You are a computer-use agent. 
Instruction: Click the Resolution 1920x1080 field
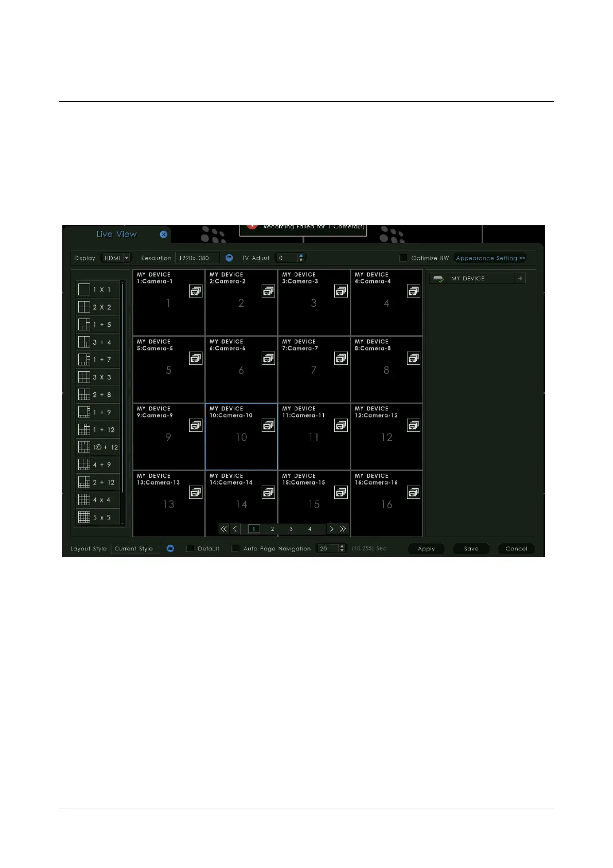(198, 258)
